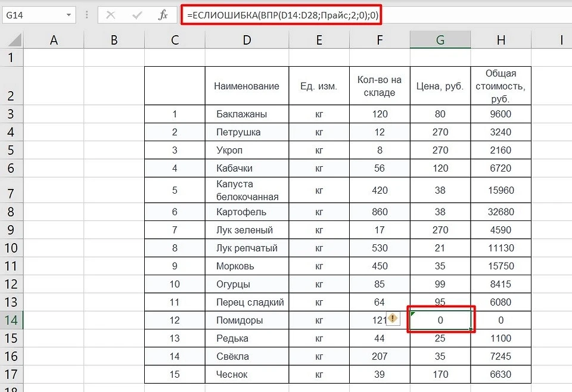Select the cell containing Баклажаны
572x392 pixels.
click(247, 114)
